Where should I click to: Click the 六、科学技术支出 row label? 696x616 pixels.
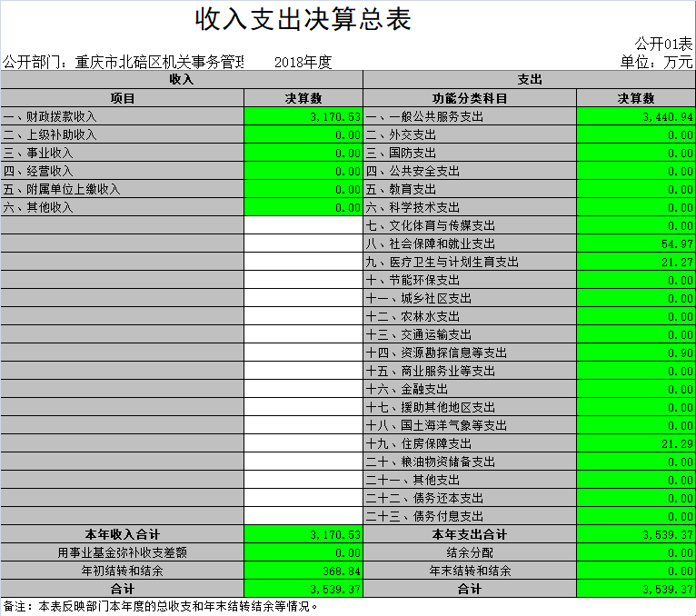pos(413,208)
